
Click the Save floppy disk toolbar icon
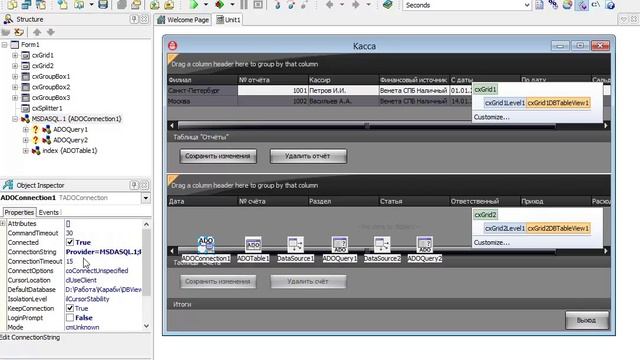(x=103, y=5)
